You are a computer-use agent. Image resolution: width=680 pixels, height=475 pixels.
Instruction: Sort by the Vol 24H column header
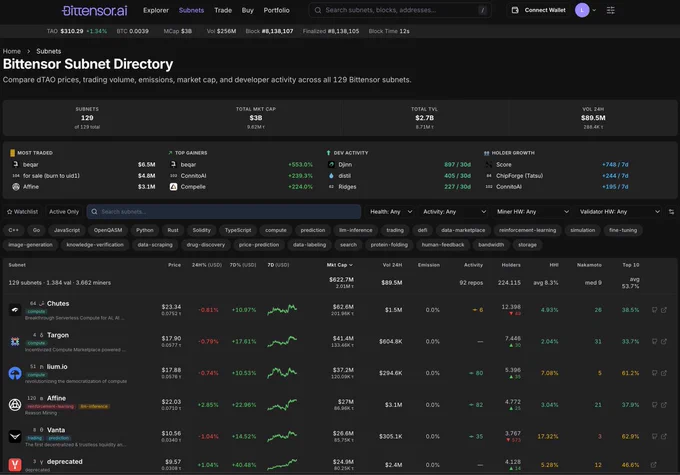point(392,265)
